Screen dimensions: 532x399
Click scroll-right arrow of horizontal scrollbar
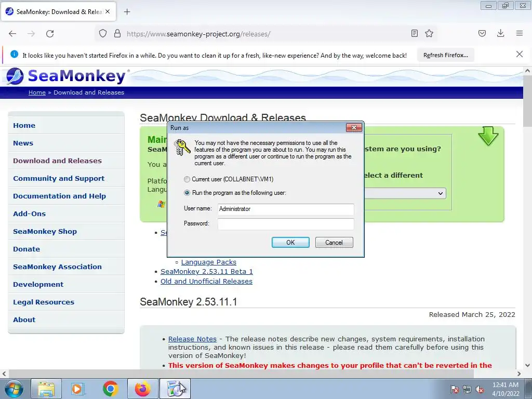point(519,374)
